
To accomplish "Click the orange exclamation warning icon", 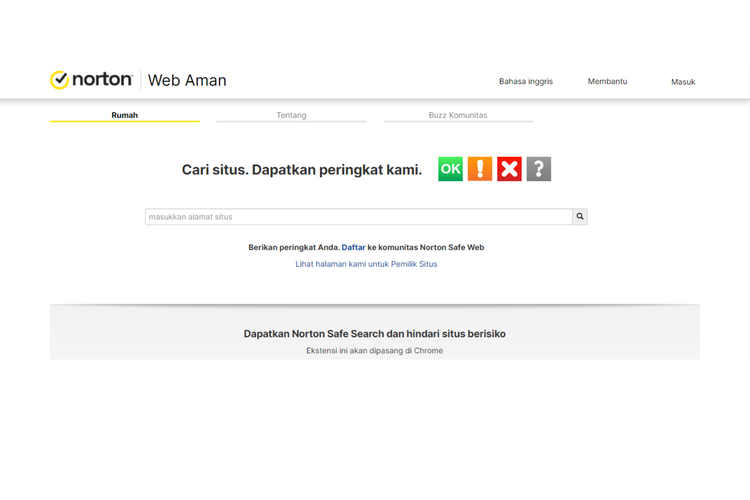I will [x=480, y=169].
